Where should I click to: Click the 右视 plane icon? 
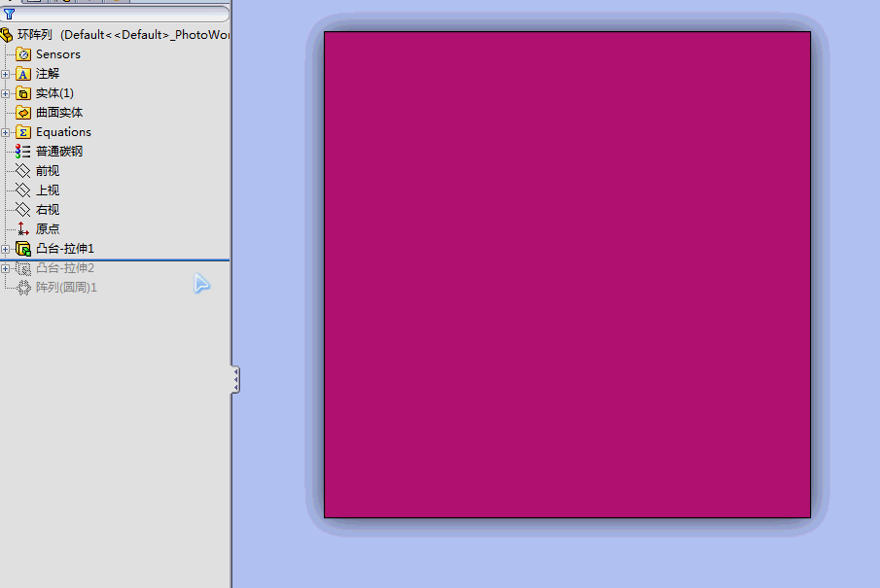[23, 210]
